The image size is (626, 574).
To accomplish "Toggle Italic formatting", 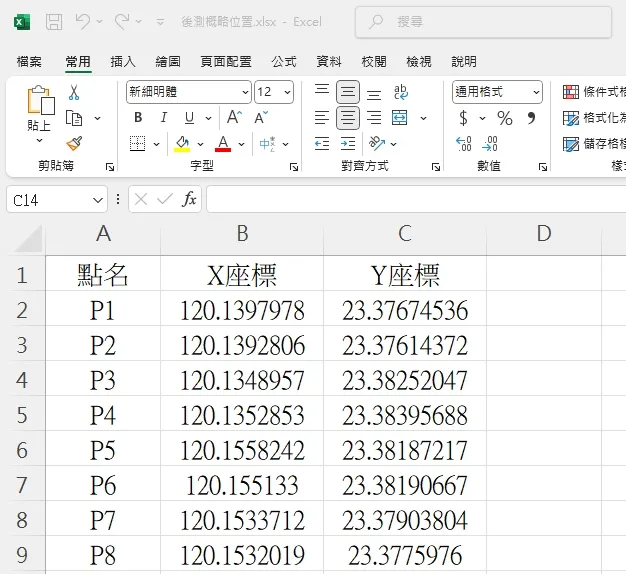I will (x=164, y=117).
